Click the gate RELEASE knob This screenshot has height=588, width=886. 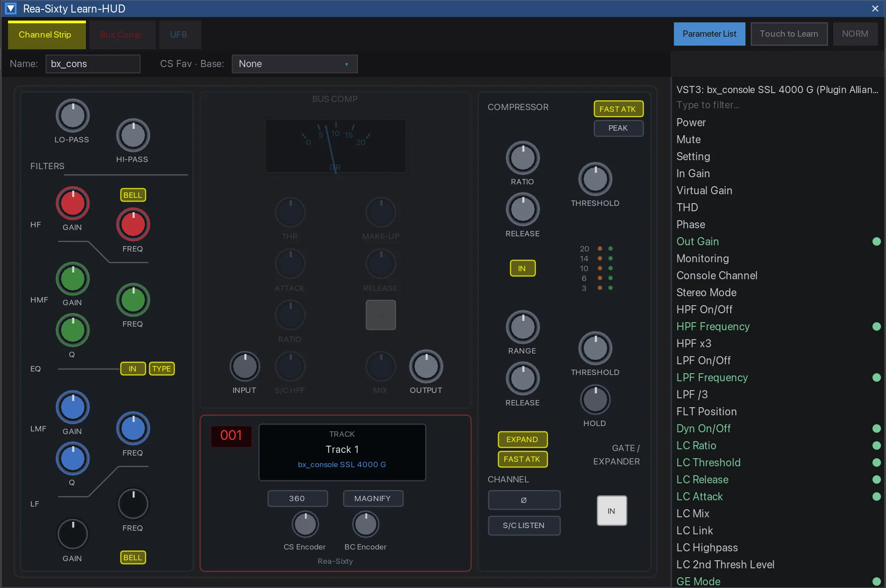click(x=523, y=379)
